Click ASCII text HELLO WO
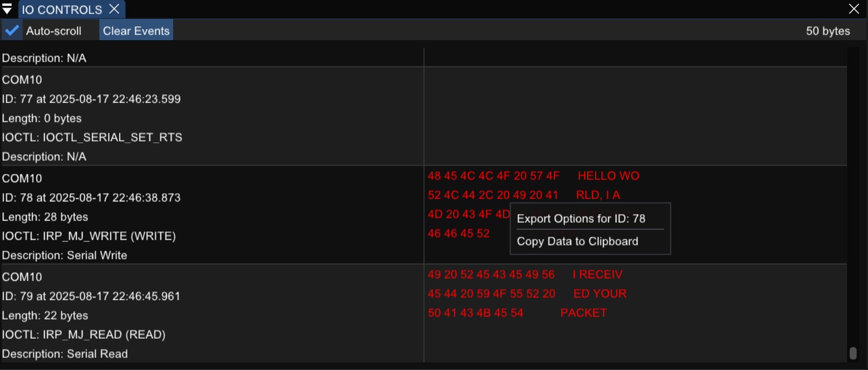This screenshot has width=868, height=370. pos(608,176)
